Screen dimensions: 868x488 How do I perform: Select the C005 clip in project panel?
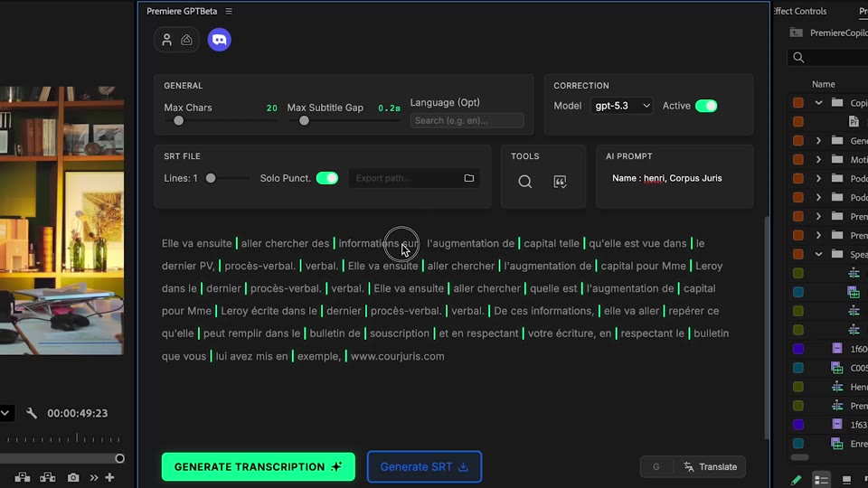point(859,368)
